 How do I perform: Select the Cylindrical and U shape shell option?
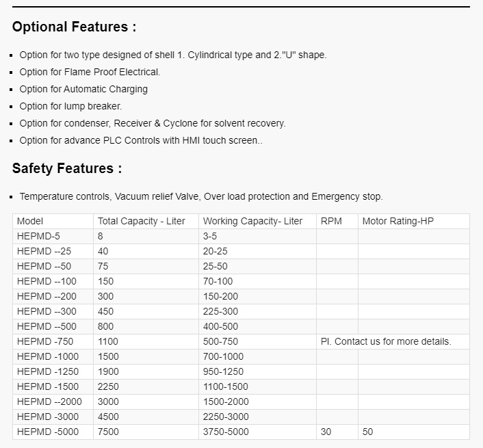[173, 55]
